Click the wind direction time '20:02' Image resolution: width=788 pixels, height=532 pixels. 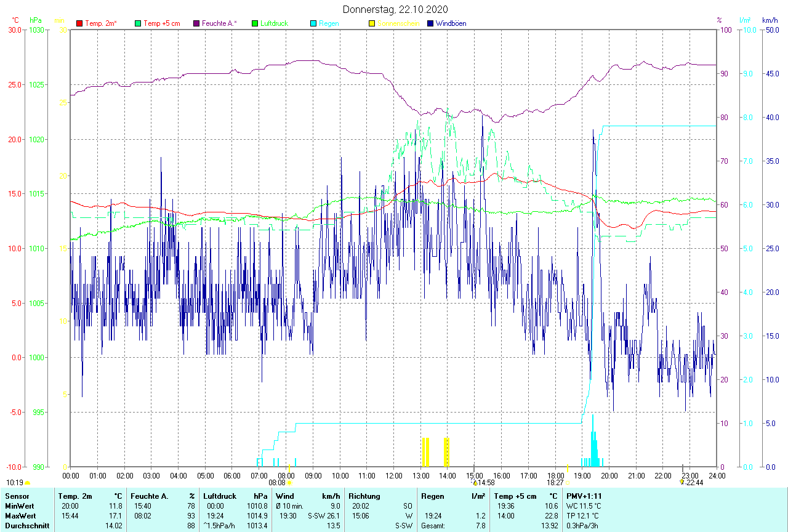coord(361,506)
